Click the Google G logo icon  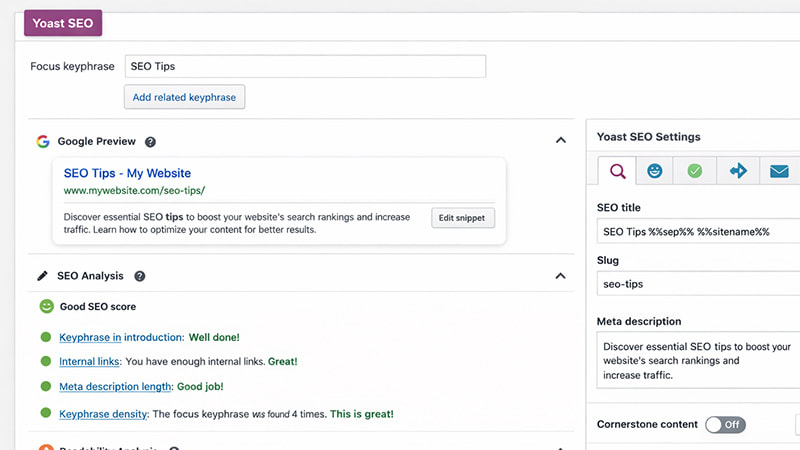coord(43,141)
